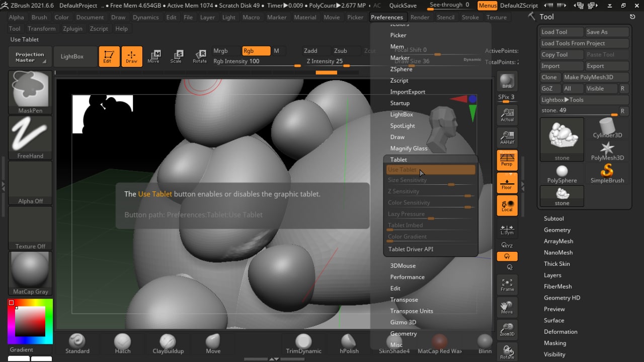The width and height of the screenshot is (644, 362).
Task: Toggle Persp perspective view
Action: 507,160
